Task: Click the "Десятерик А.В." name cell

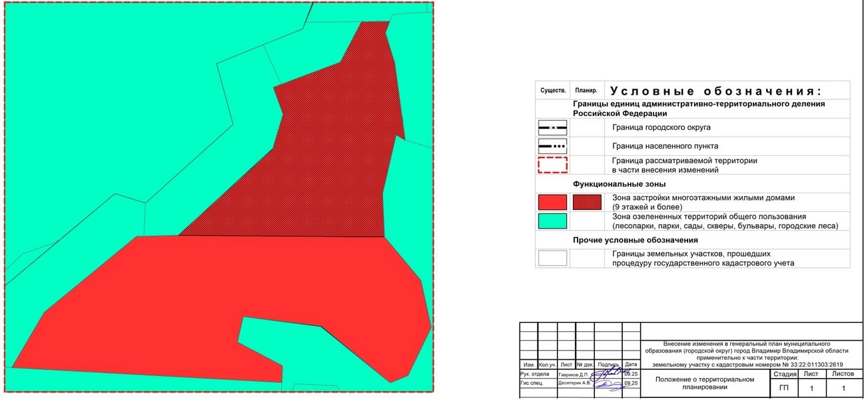Action: tap(575, 384)
